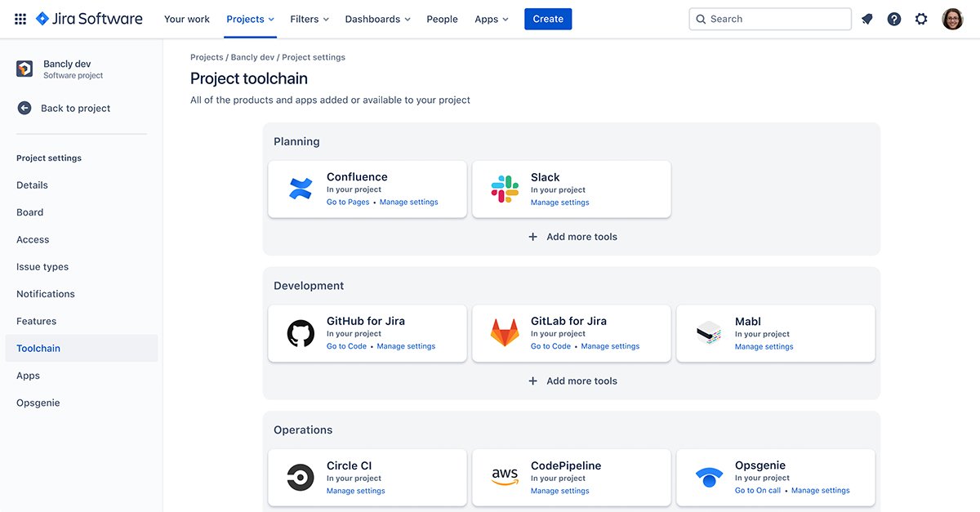Switch to the Toolchain settings tab
980x512 pixels.
click(x=38, y=348)
